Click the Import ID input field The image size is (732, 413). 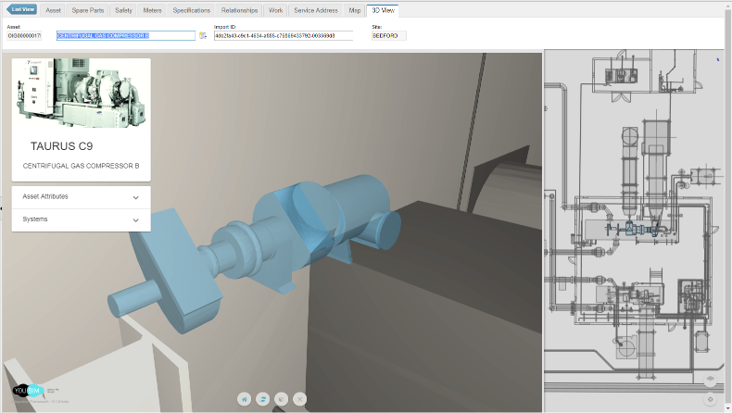(283, 35)
